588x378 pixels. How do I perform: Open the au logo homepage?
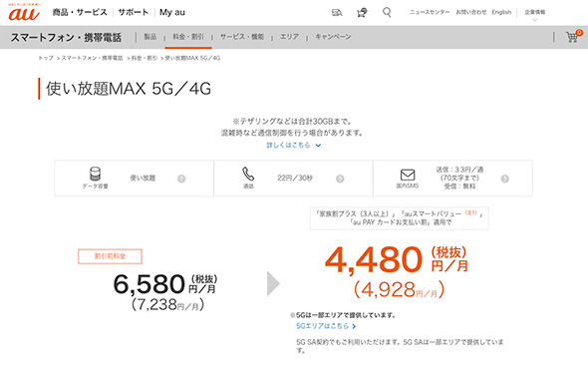point(24,12)
